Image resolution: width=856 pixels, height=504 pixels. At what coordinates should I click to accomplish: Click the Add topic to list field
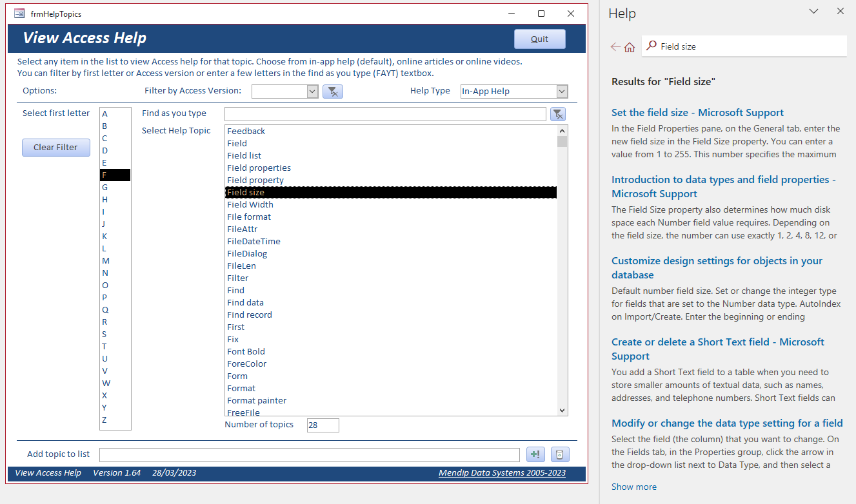click(x=310, y=455)
